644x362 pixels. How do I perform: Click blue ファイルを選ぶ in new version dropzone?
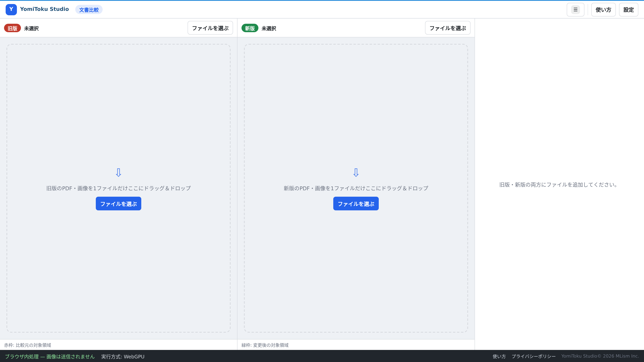[356, 204]
